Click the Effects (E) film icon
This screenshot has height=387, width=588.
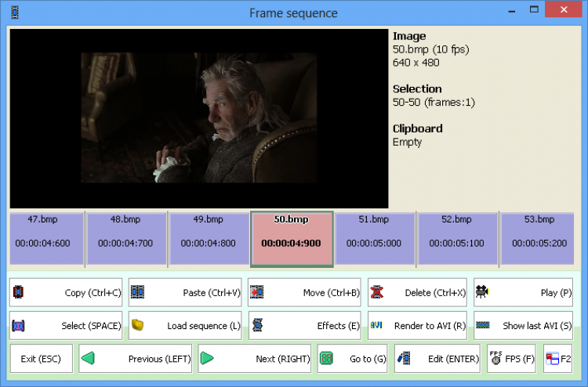tap(257, 325)
